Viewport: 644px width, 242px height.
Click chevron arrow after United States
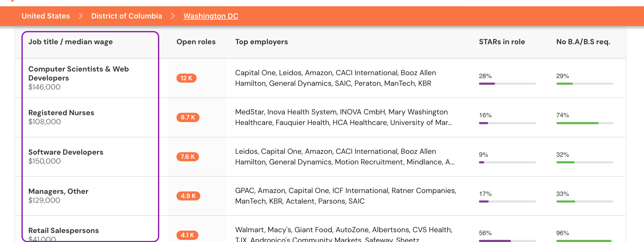(x=81, y=16)
